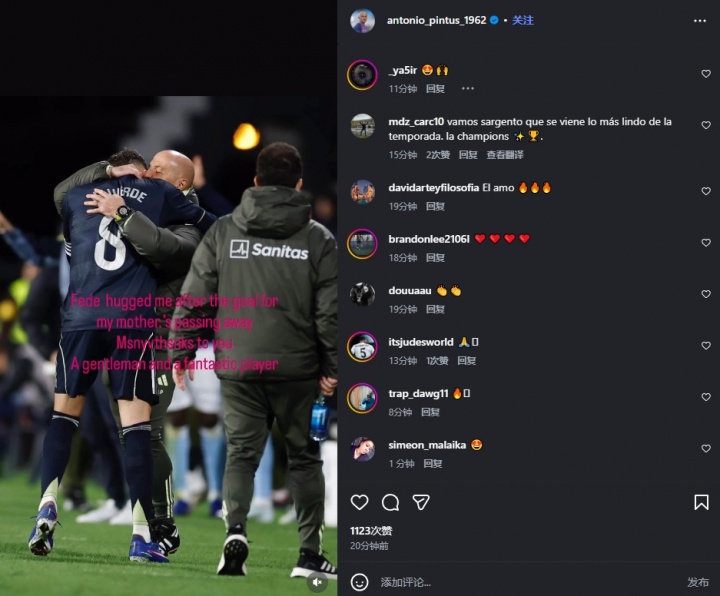This screenshot has height=596, width=720.
Task: Unmute the video sound icon
Action: pos(317,582)
